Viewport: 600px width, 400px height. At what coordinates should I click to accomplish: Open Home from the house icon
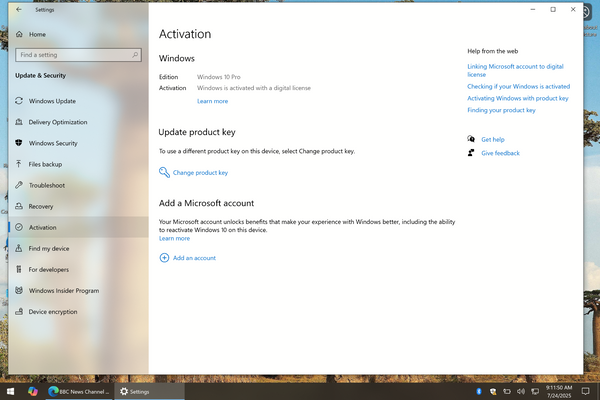click(19, 34)
